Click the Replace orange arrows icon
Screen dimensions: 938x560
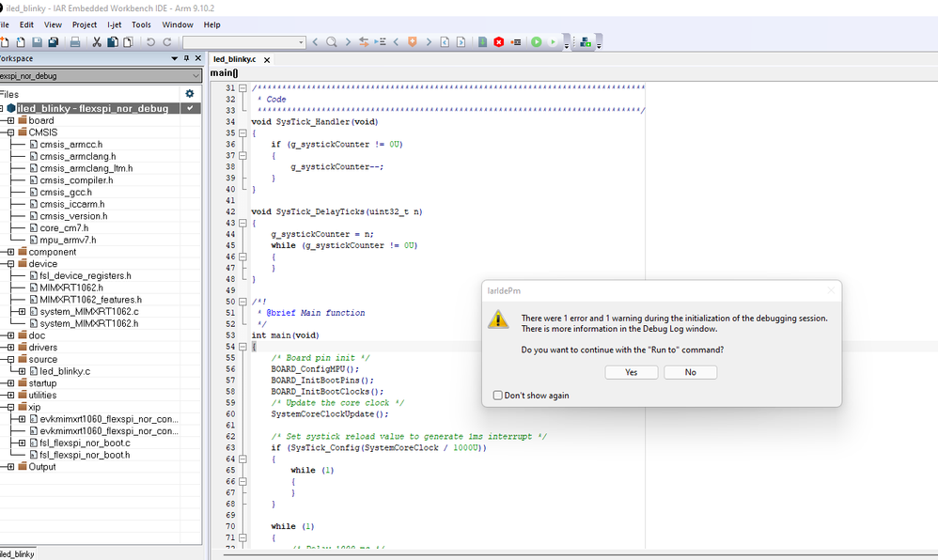pos(363,42)
